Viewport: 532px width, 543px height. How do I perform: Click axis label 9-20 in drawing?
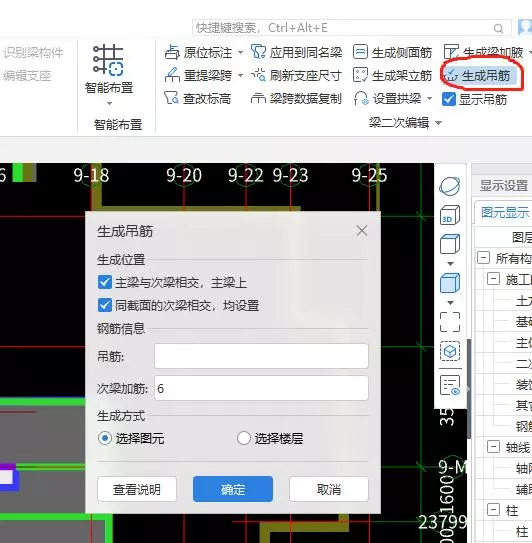coord(184,175)
